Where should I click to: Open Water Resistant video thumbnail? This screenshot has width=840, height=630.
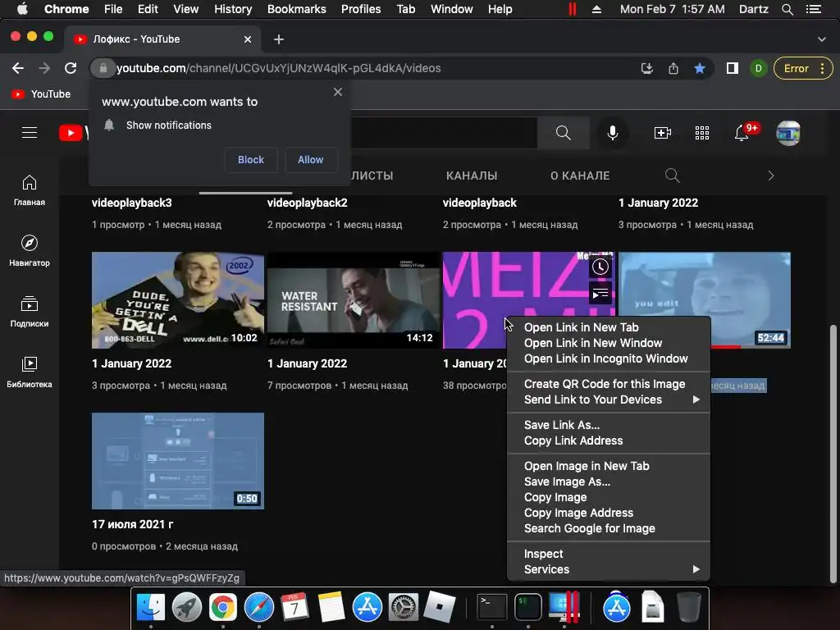click(354, 300)
